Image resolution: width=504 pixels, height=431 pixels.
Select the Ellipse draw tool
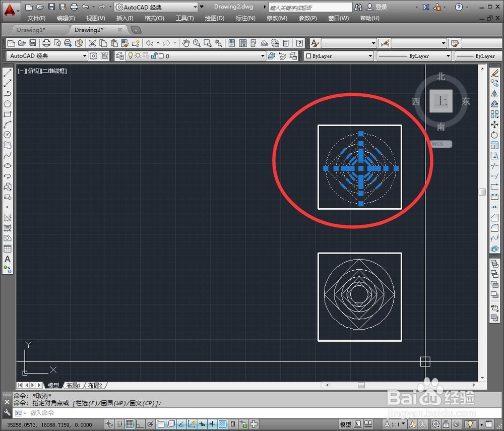8,166
